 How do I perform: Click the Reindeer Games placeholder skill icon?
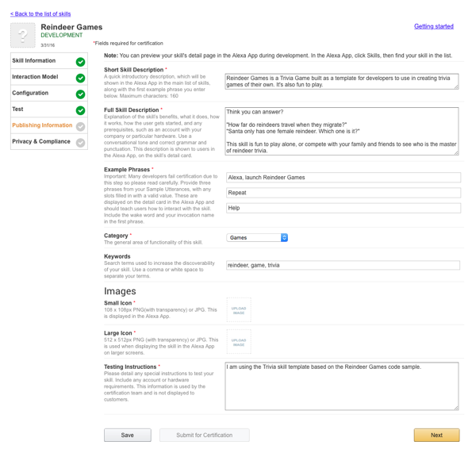[23, 35]
